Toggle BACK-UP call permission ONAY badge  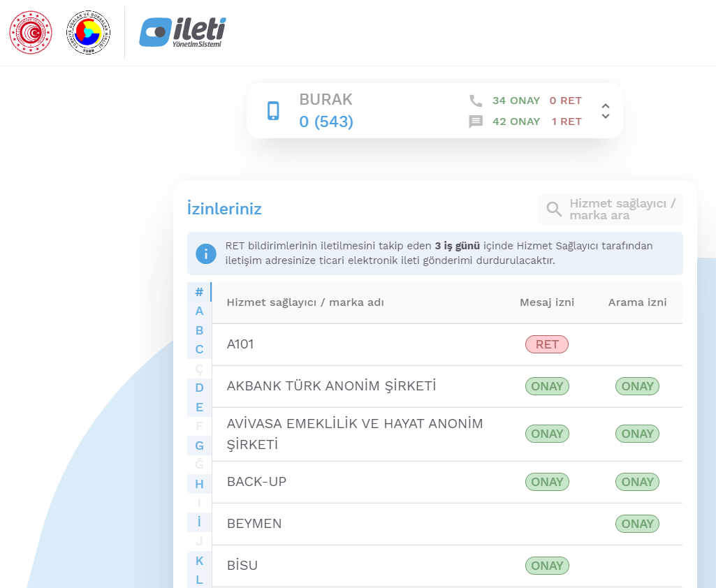point(638,482)
